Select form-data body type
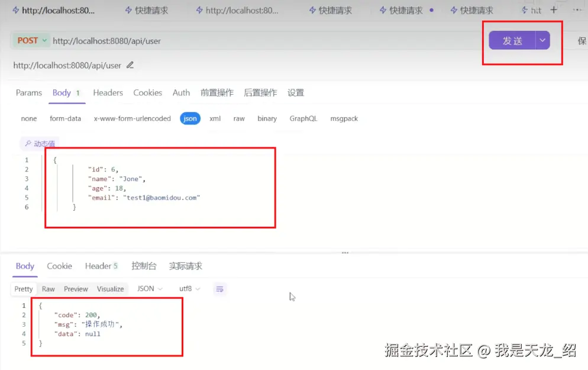 [x=65, y=118]
